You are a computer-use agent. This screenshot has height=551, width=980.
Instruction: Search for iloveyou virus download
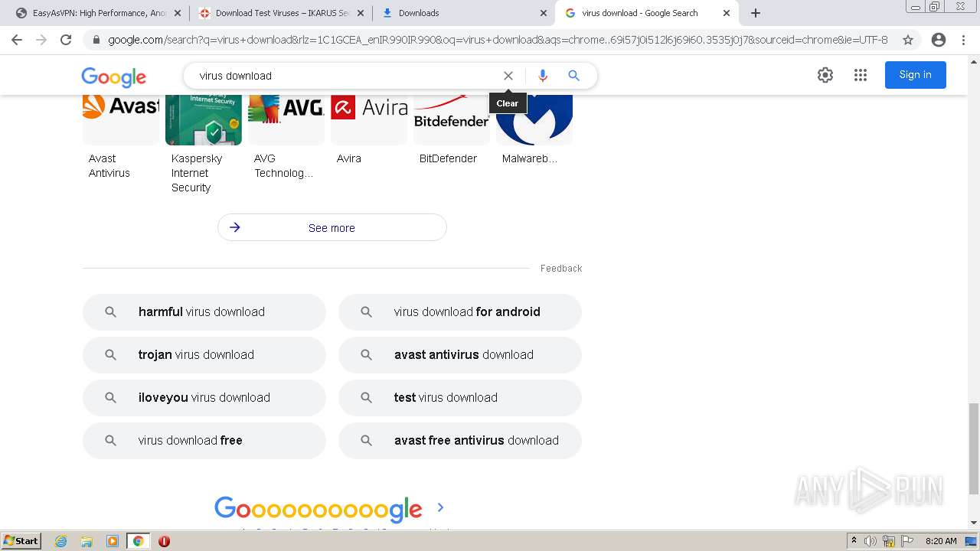tap(204, 398)
